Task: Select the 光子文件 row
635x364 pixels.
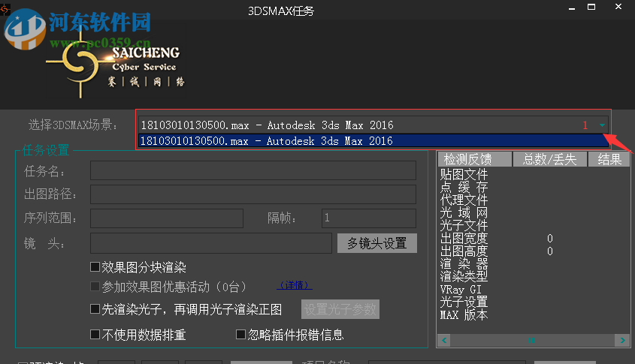Action: 534,225
